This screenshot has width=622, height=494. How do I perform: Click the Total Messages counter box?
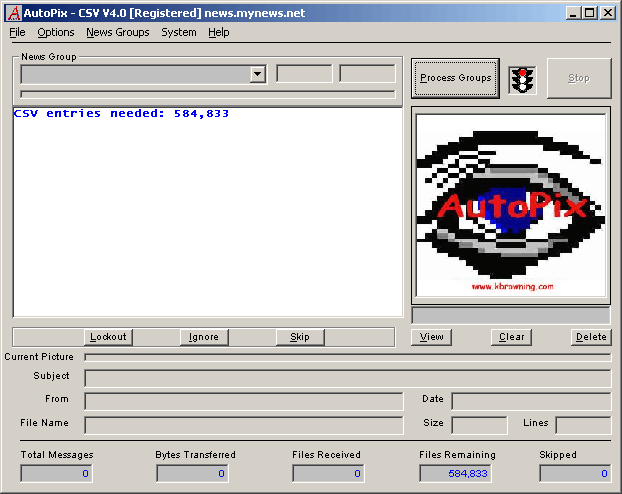[56, 473]
